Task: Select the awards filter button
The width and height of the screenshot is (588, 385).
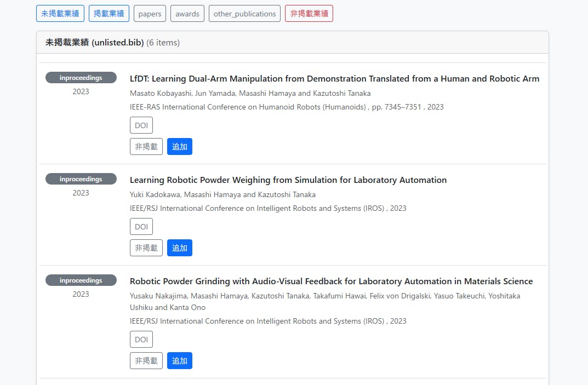Action: (x=187, y=14)
